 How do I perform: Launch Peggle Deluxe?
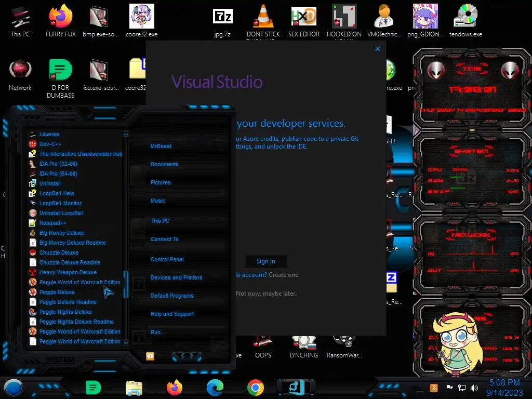(57, 292)
